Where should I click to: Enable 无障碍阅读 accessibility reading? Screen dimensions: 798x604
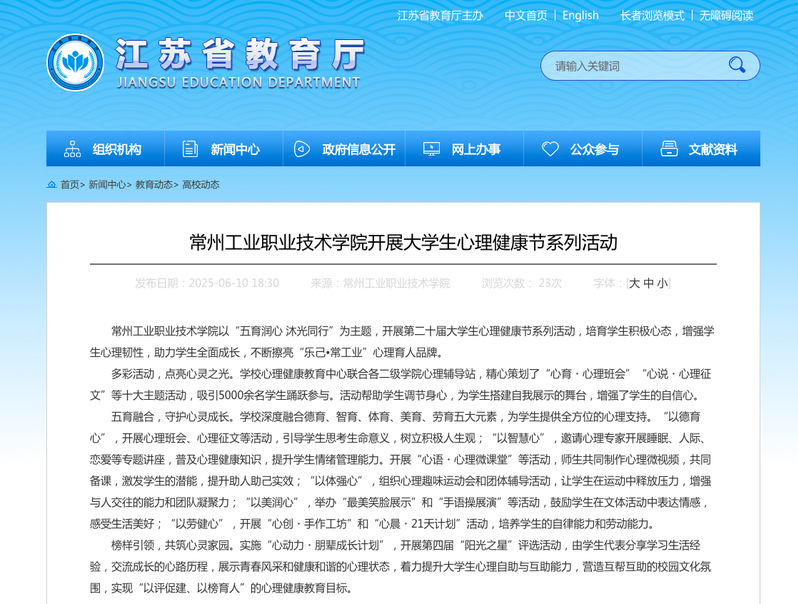point(725,15)
